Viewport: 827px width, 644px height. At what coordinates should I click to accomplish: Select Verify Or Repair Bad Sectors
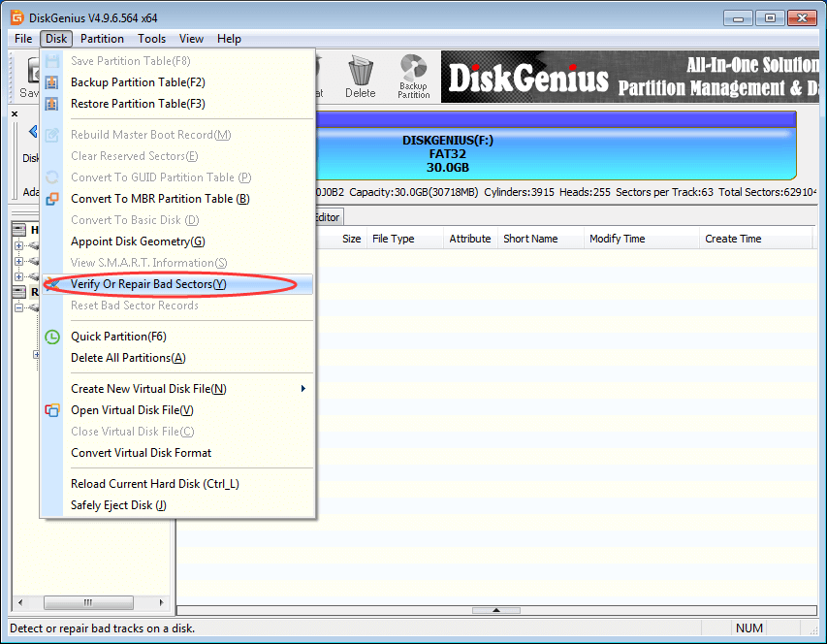(177, 284)
